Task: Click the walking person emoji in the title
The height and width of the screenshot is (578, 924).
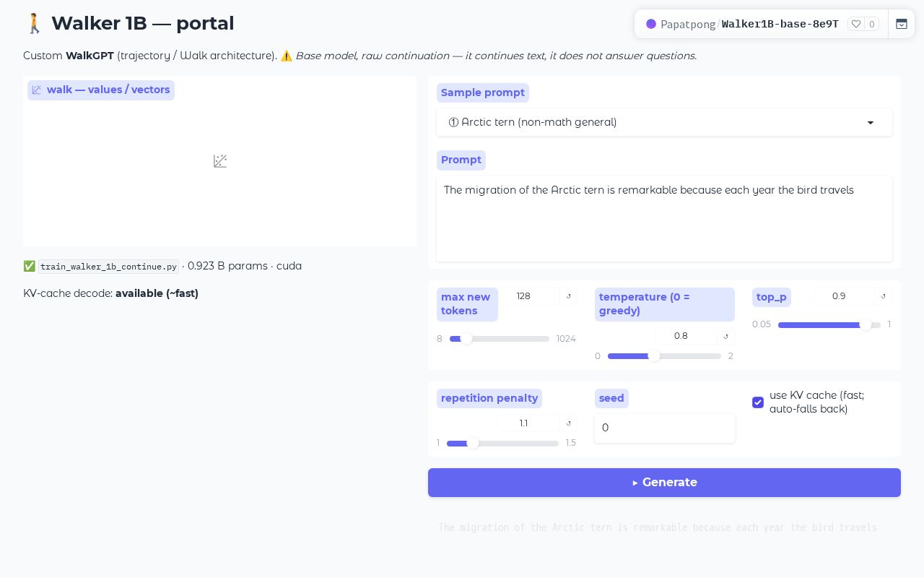Action: 34,23
